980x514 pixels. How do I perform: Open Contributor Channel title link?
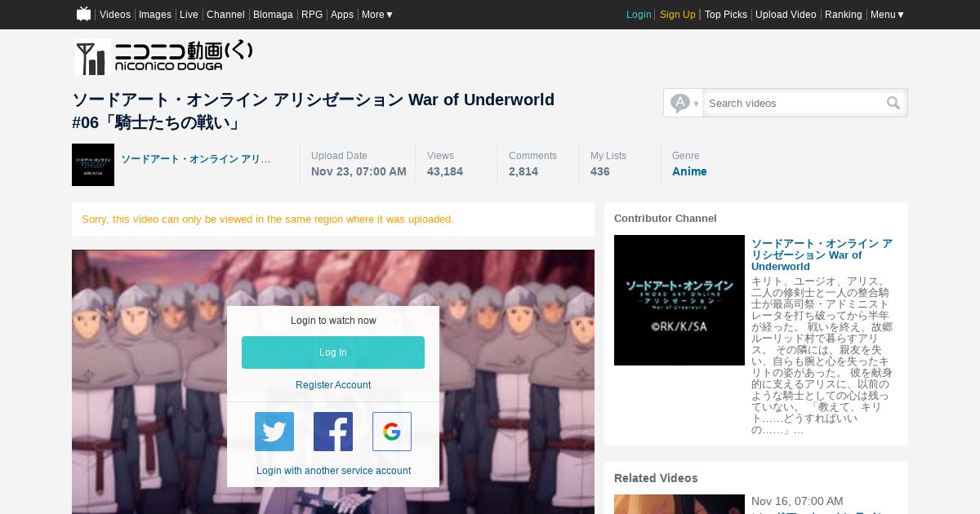[822, 255]
